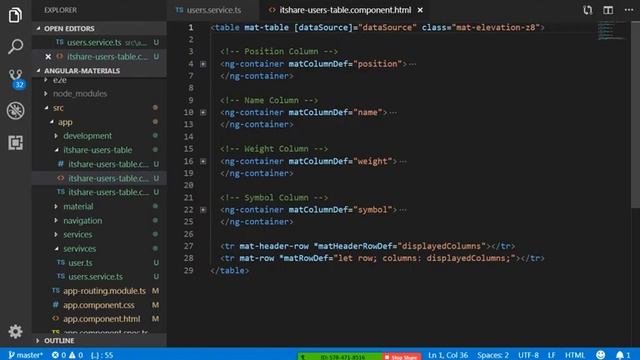
Task: Open errors and warnings count in status bar
Action: tap(67, 355)
